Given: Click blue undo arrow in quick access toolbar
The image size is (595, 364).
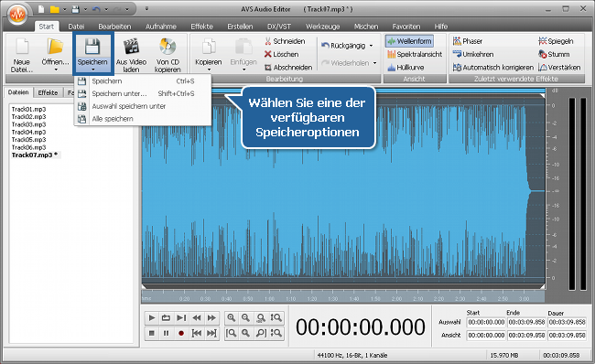Looking at the screenshot, I should pyautogui.click(x=96, y=9).
